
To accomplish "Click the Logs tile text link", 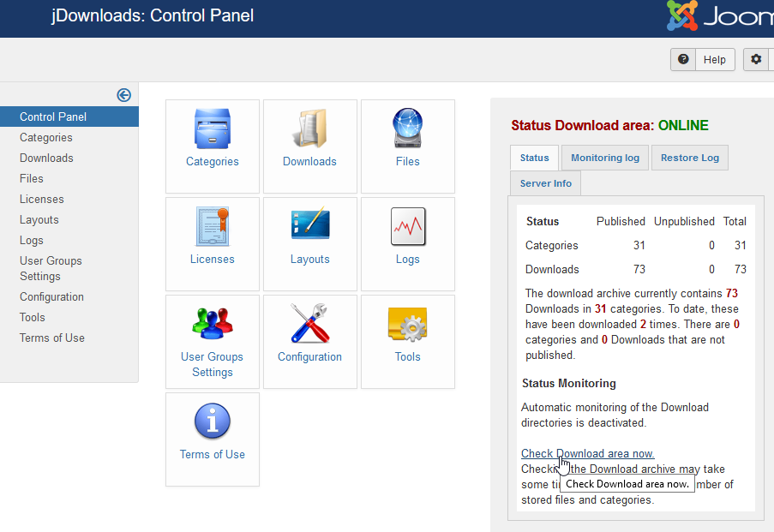I will (408, 259).
